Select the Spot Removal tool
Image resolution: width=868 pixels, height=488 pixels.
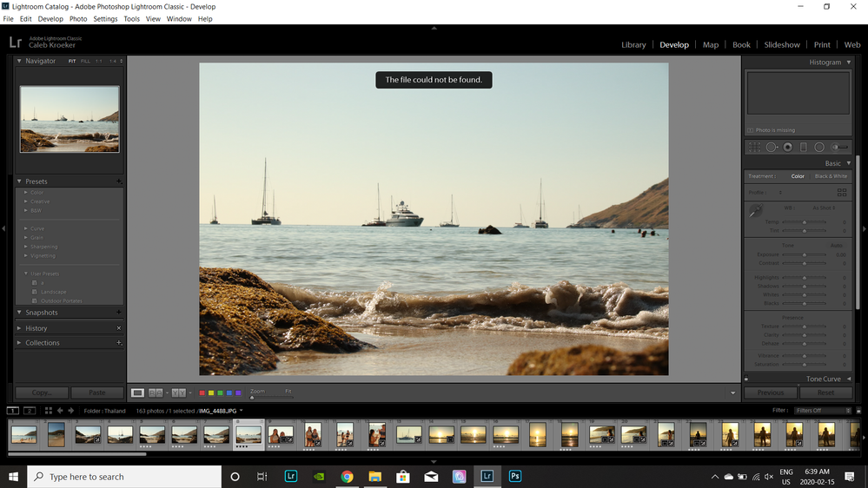click(772, 147)
